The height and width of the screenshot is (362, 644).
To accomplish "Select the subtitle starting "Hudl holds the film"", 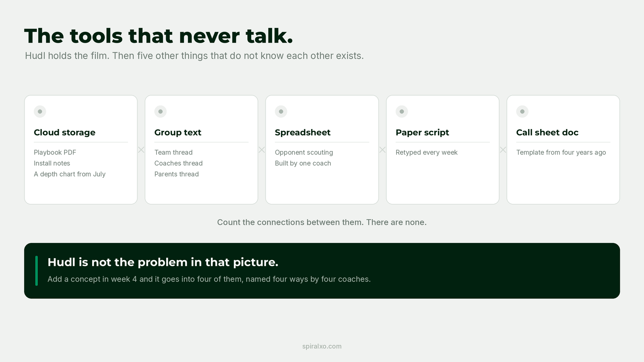I will point(194,56).
